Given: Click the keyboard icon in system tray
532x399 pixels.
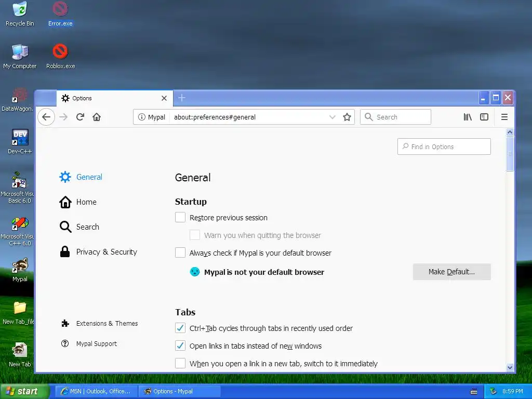Looking at the screenshot, I should [x=474, y=392].
